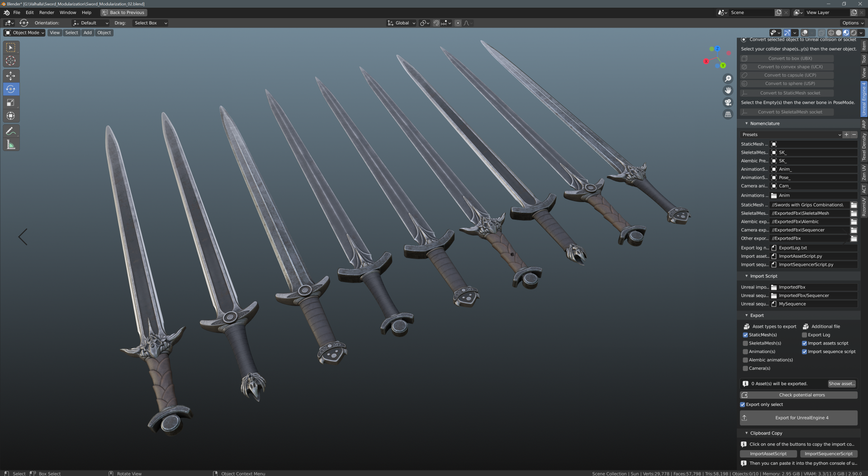Open the Add menu in viewport header
868x476 pixels.
tap(87, 33)
